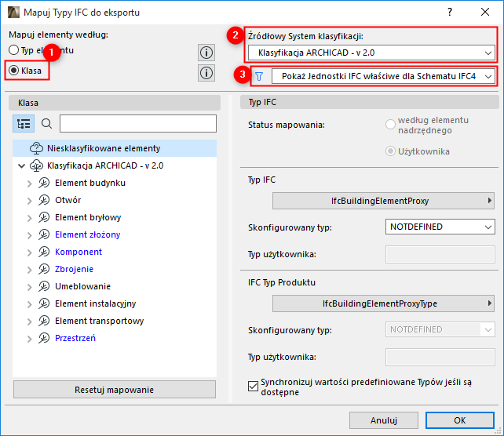Click the Element instalacyjny class icon
504x436 pixels.
(x=44, y=303)
